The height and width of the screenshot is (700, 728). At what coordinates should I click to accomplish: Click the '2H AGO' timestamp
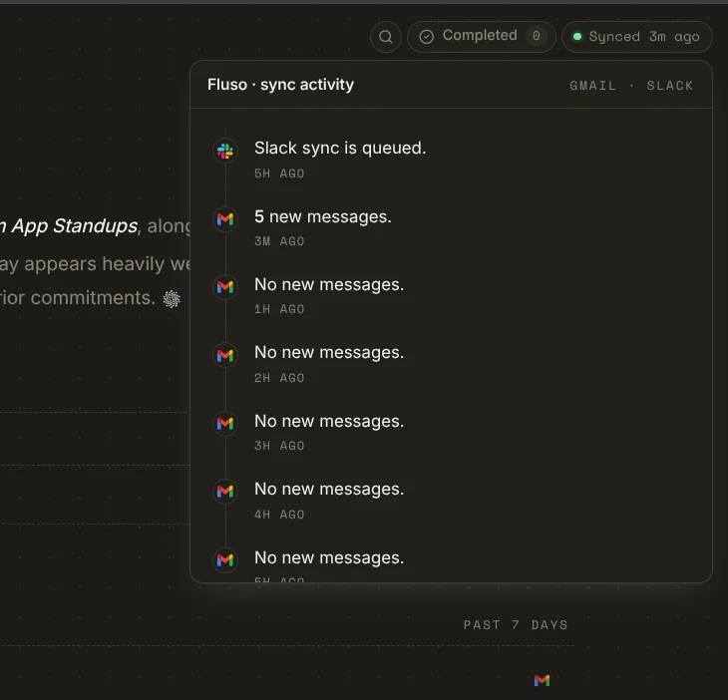click(279, 378)
